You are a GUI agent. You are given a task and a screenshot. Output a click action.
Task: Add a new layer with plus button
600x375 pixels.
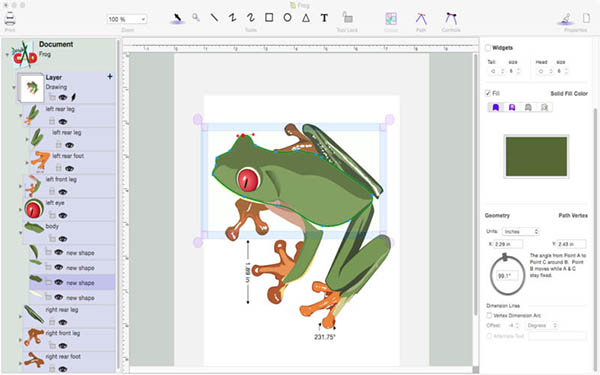110,77
